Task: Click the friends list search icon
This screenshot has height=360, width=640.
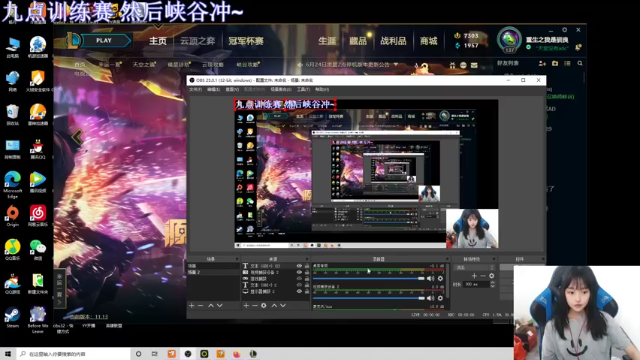Action: point(580,63)
